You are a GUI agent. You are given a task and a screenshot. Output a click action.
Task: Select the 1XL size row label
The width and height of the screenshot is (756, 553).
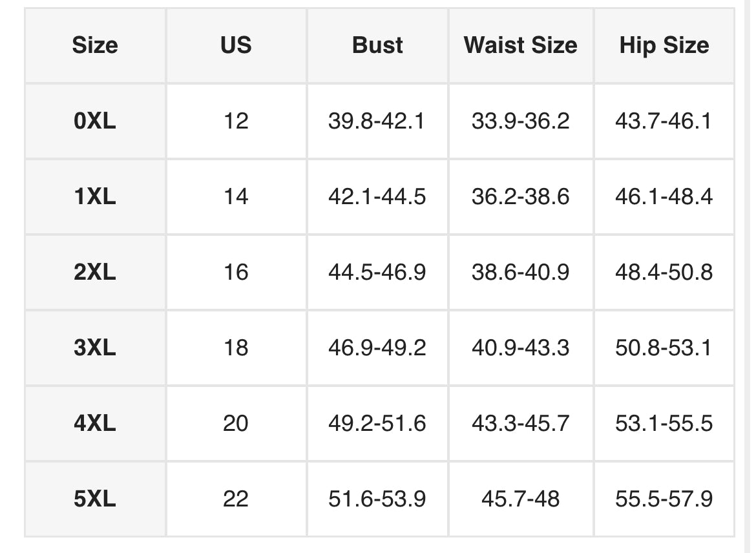point(95,196)
